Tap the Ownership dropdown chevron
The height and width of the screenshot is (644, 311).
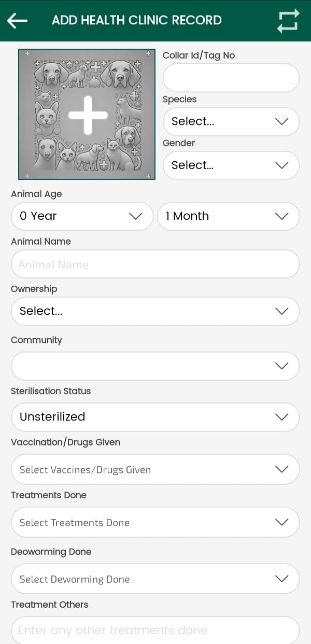(x=281, y=311)
